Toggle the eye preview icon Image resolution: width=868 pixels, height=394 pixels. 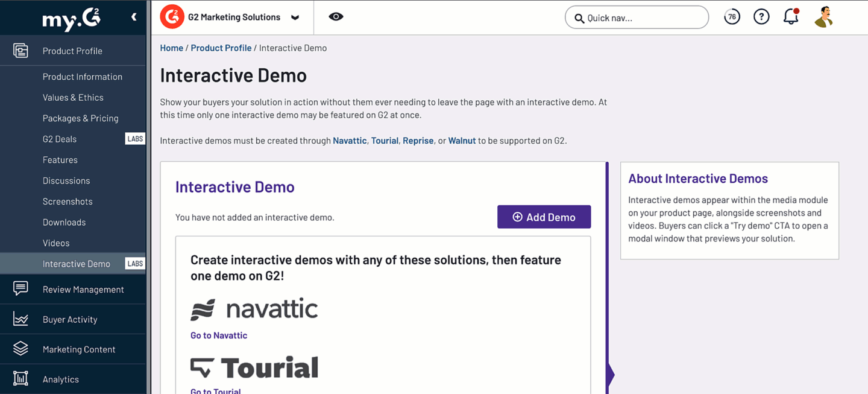[x=336, y=17]
